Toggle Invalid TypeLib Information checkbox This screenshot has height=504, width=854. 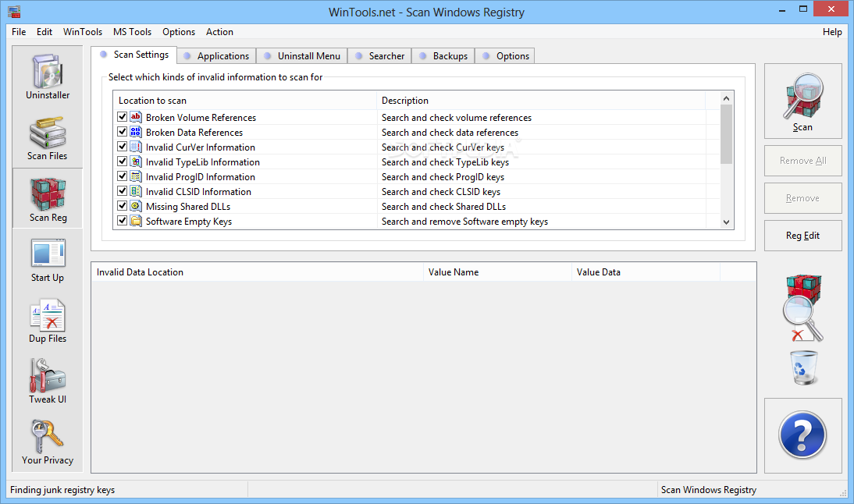click(x=122, y=161)
